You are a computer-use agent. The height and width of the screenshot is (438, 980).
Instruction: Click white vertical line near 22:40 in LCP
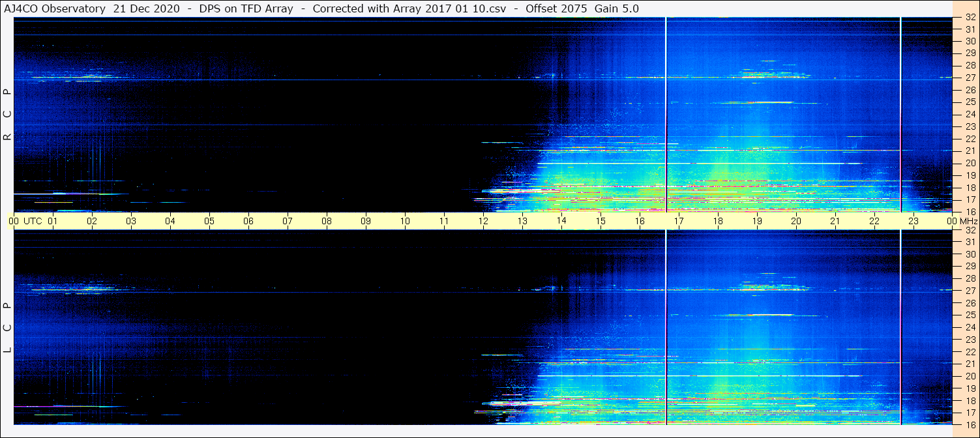click(x=900, y=326)
